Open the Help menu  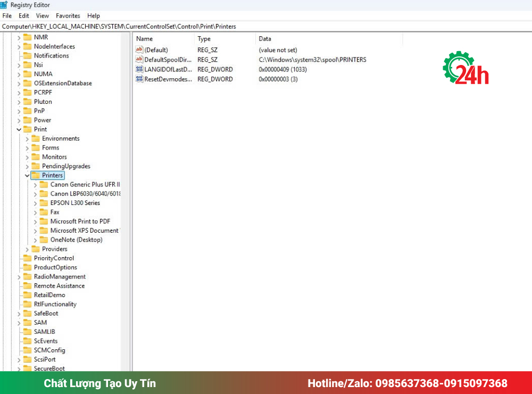[x=93, y=15]
